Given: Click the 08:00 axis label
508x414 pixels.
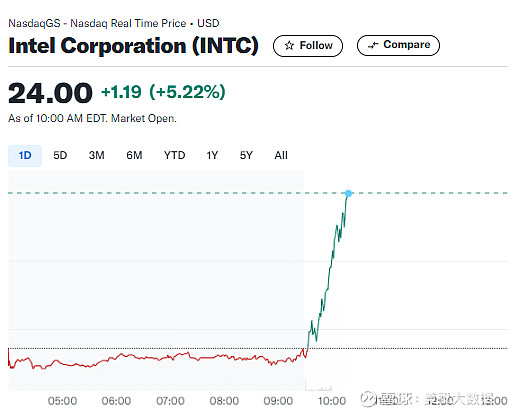Looking at the screenshot, I should [x=224, y=401].
